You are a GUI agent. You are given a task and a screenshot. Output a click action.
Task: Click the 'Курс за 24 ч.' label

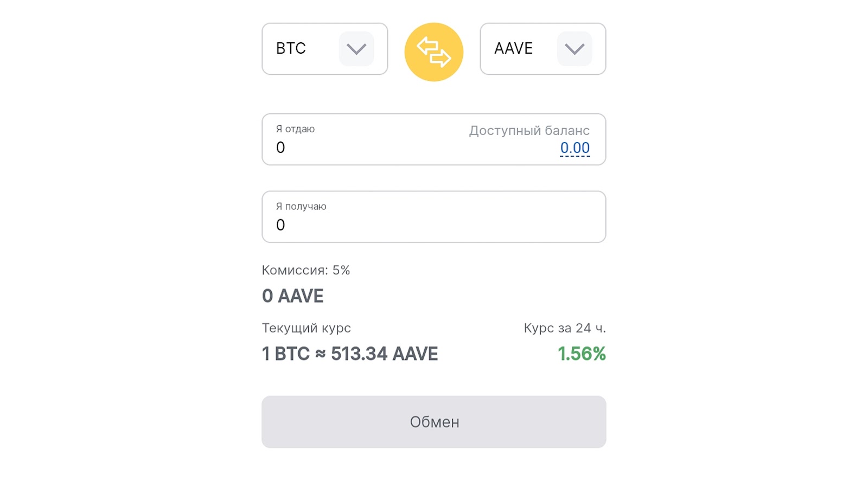(564, 328)
